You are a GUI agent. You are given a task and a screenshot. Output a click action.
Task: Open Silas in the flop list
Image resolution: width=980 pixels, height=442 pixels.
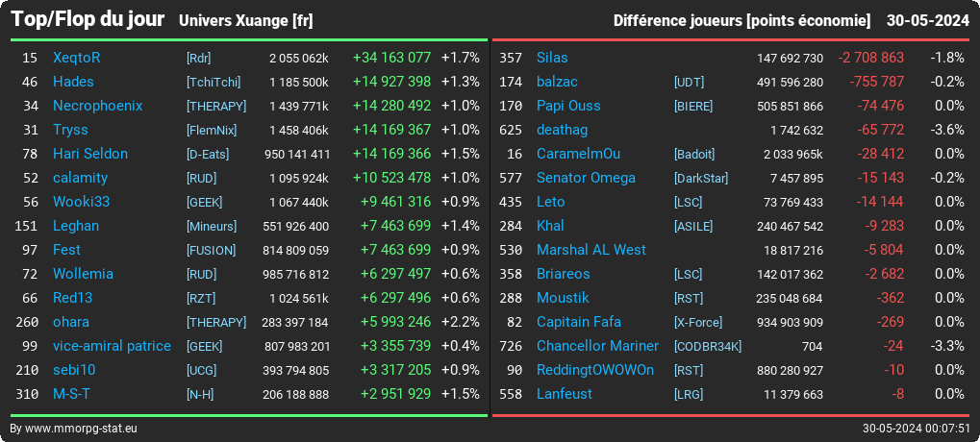552,58
